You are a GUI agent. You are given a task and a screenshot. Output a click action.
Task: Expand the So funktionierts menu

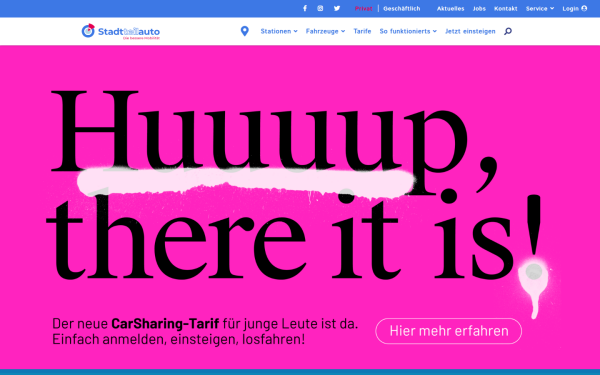click(x=408, y=31)
